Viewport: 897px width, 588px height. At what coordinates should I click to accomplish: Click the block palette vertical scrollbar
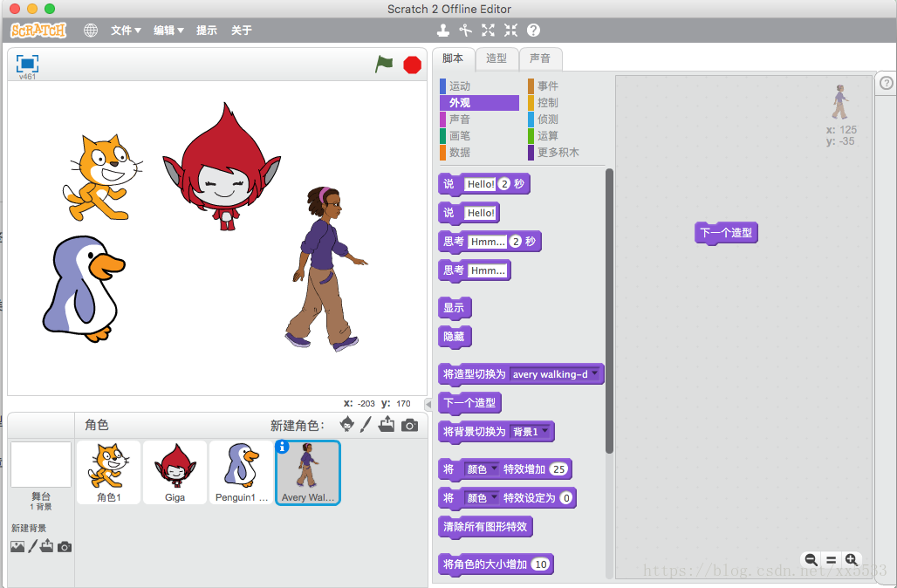609,311
